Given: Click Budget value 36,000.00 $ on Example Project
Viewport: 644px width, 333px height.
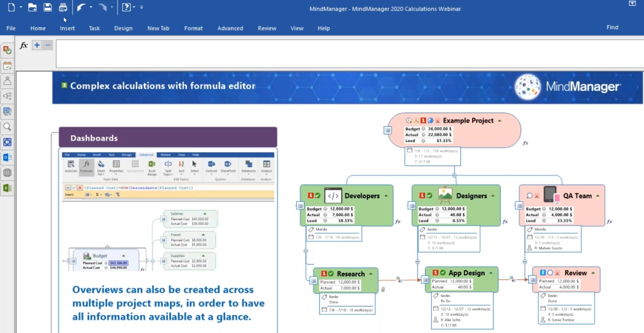Looking at the screenshot, I should (440, 129).
